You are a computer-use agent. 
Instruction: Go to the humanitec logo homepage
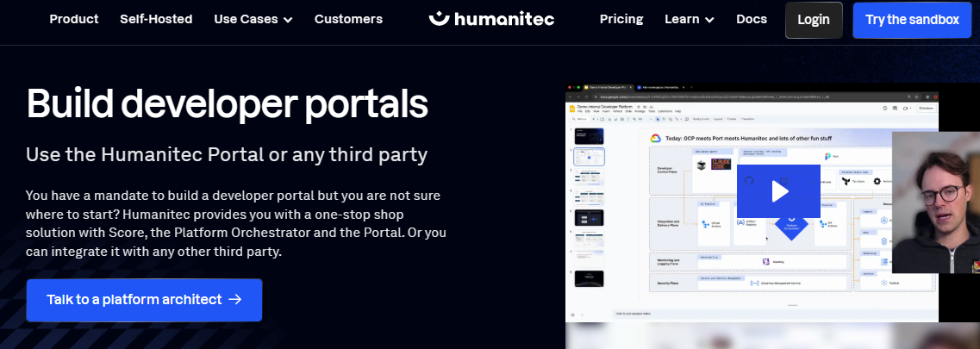(x=491, y=19)
